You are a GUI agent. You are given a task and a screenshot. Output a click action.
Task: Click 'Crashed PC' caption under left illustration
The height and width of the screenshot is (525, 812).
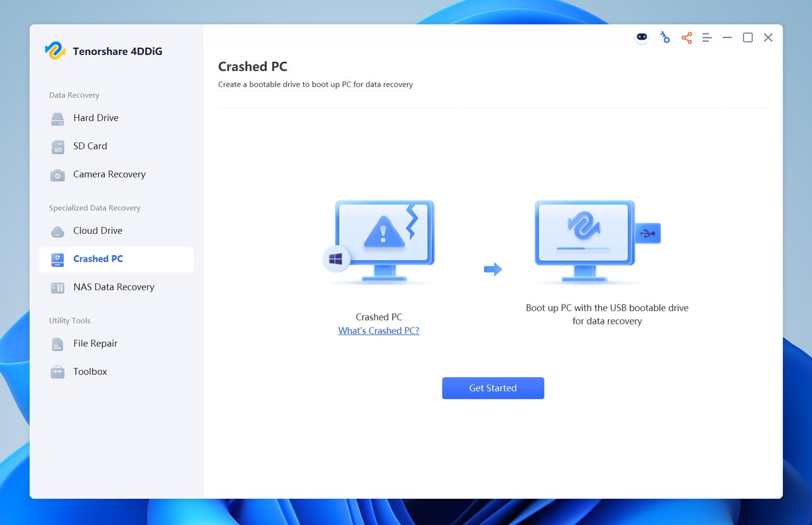click(379, 317)
